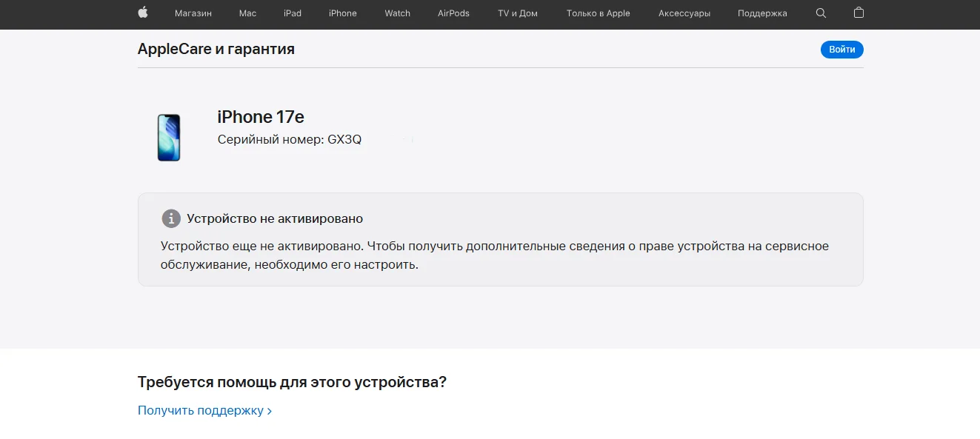Click the blue Войти button
The image size is (980, 439).
click(841, 50)
